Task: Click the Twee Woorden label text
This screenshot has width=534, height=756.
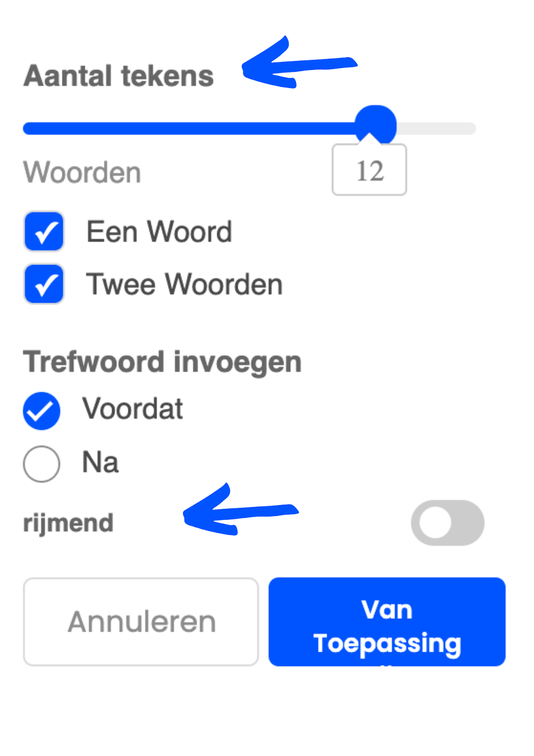Action: click(185, 284)
